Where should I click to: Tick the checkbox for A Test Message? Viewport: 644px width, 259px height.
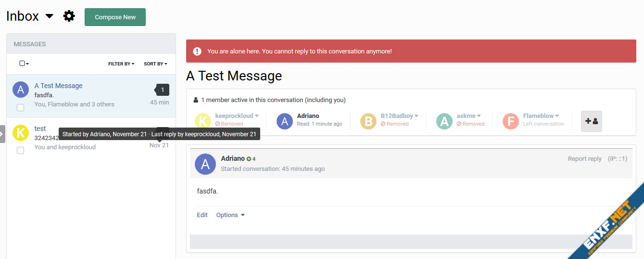click(21, 107)
